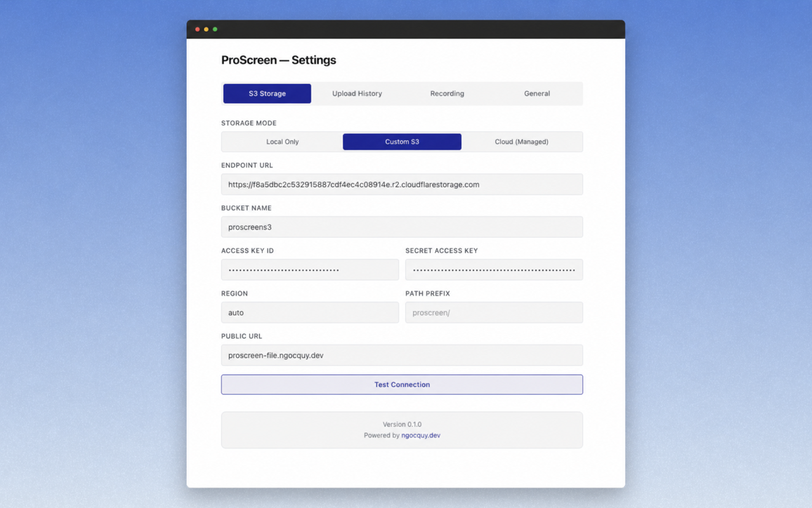The height and width of the screenshot is (508, 812).
Task: Click the BUCKET NAME label
Action: coord(246,208)
